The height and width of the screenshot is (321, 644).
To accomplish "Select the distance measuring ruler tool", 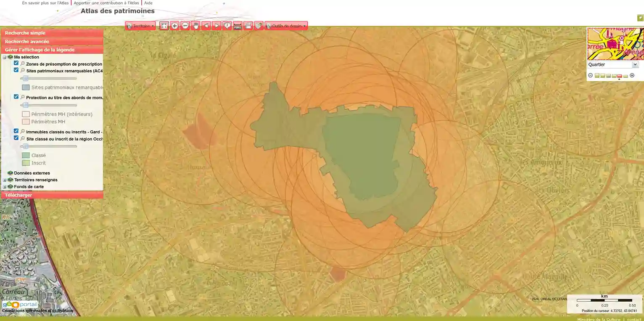I will (x=238, y=26).
